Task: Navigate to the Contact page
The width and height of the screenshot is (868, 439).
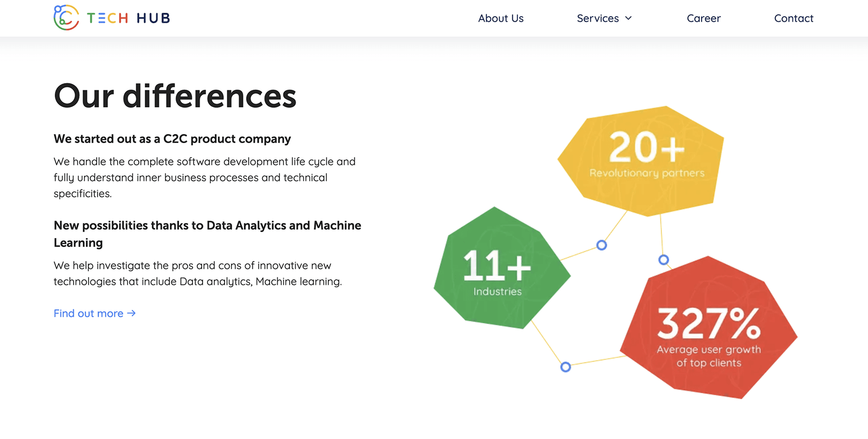Action: (793, 19)
